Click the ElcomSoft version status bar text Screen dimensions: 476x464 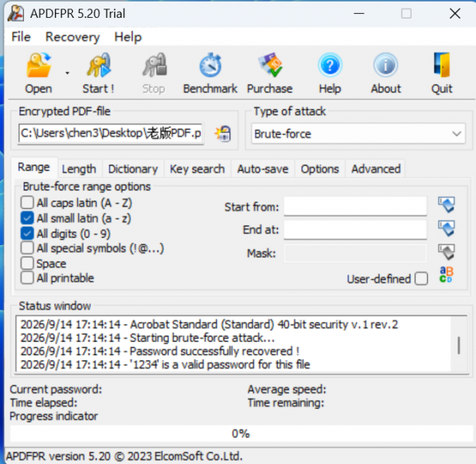coord(124,456)
